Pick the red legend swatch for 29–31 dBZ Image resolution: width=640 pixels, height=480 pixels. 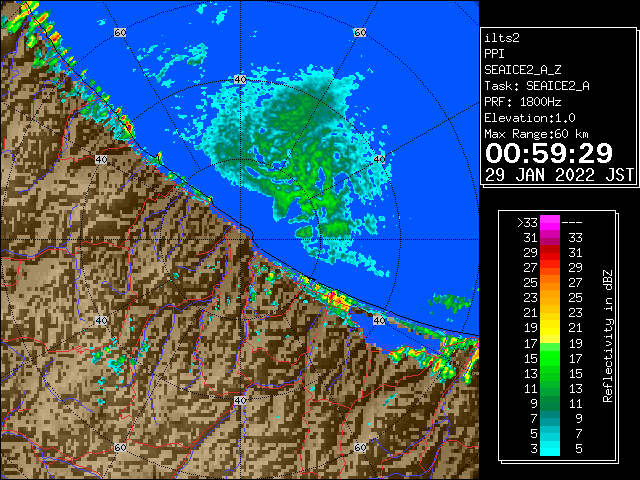tap(550, 253)
